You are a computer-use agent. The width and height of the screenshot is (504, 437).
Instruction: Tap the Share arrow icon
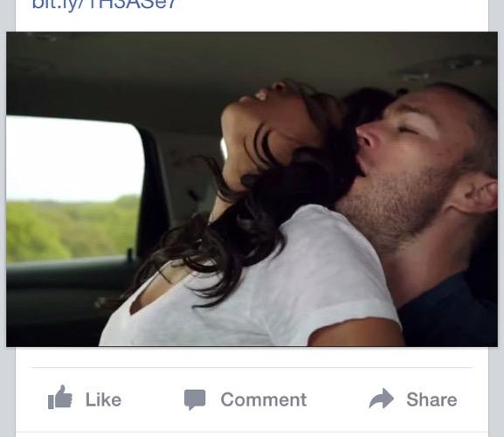click(x=381, y=399)
